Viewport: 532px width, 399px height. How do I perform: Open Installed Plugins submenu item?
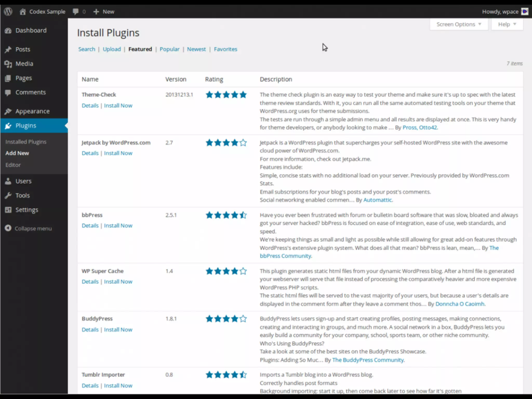click(26, 142)
